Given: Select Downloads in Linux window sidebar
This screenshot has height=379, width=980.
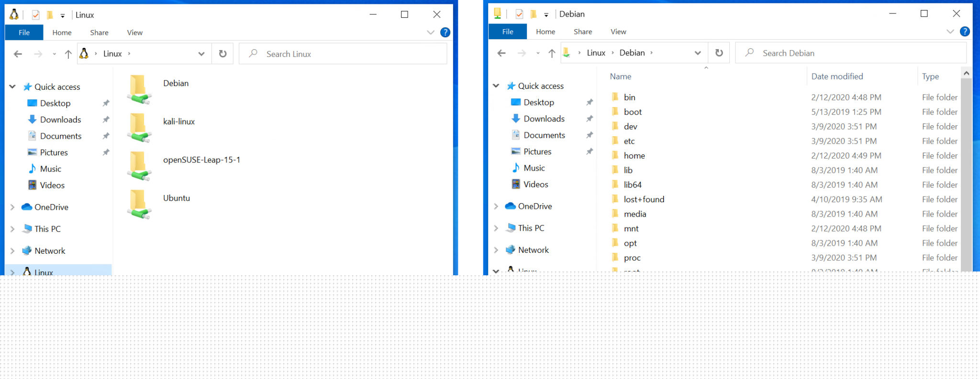Looking at the screenshot, I should click(60, 119).
